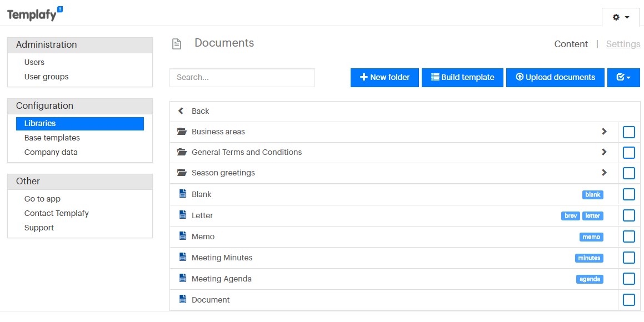Click the folder icon next to Business areas

pos(182,132)
